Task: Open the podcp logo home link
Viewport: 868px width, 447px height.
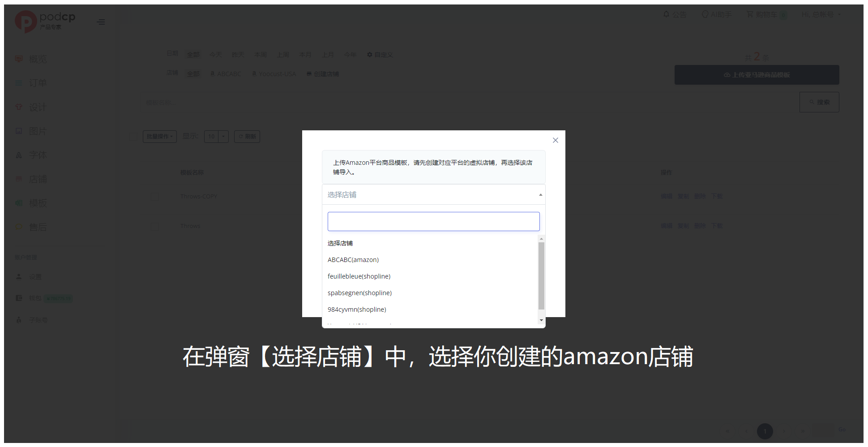Action: [45, 21]
